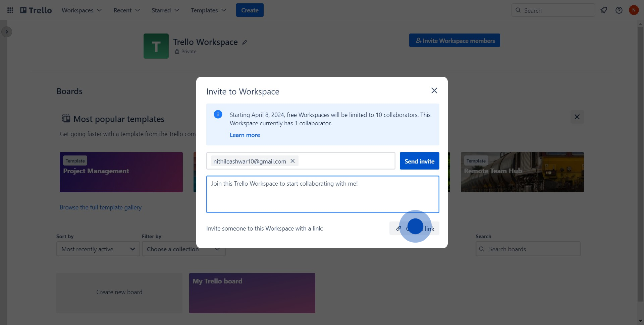The image size is (644, 325).
Task: Open the notifications icon in header
Action: coord(604,10)
